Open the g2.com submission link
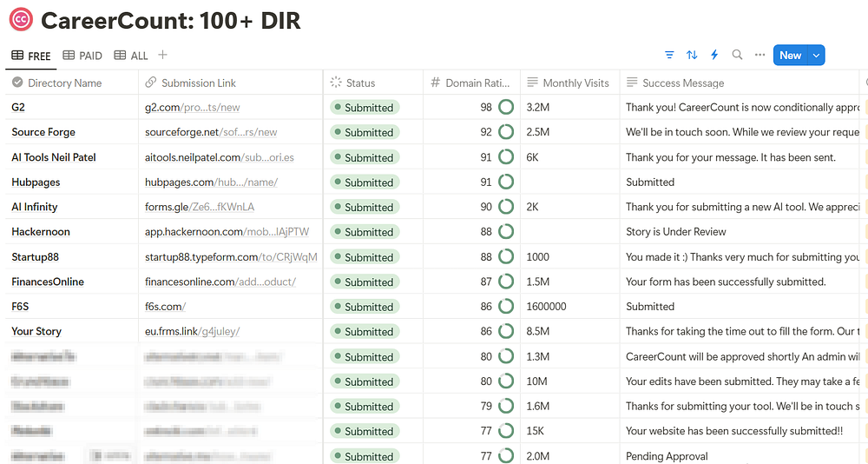868x464 pixels. (192, 108)
